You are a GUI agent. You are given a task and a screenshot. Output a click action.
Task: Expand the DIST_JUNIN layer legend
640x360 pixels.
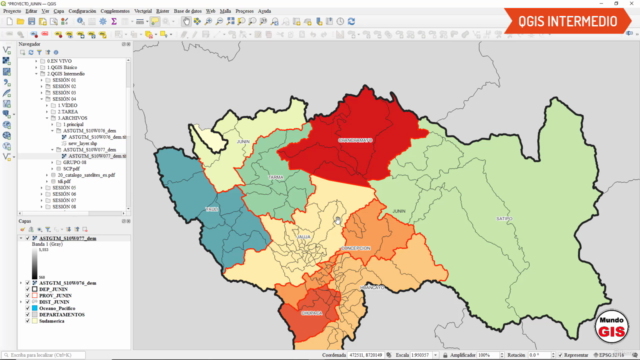click(21, 302)
